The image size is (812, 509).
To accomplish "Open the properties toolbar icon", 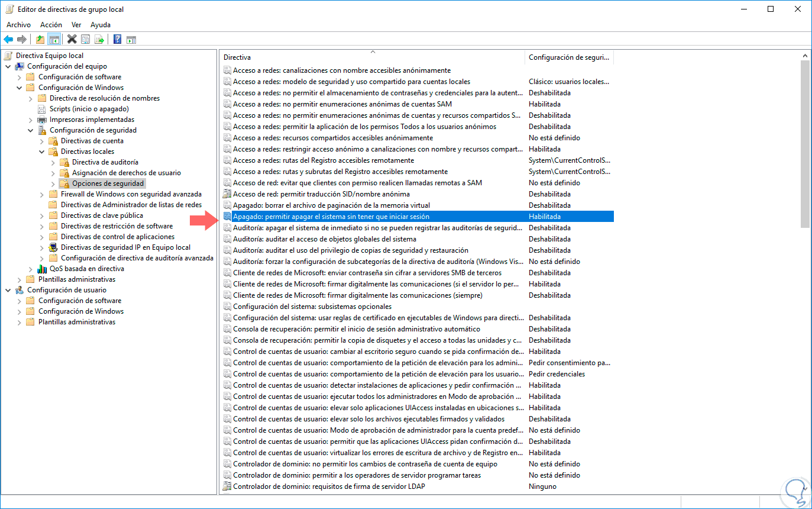I will (86, 40).
